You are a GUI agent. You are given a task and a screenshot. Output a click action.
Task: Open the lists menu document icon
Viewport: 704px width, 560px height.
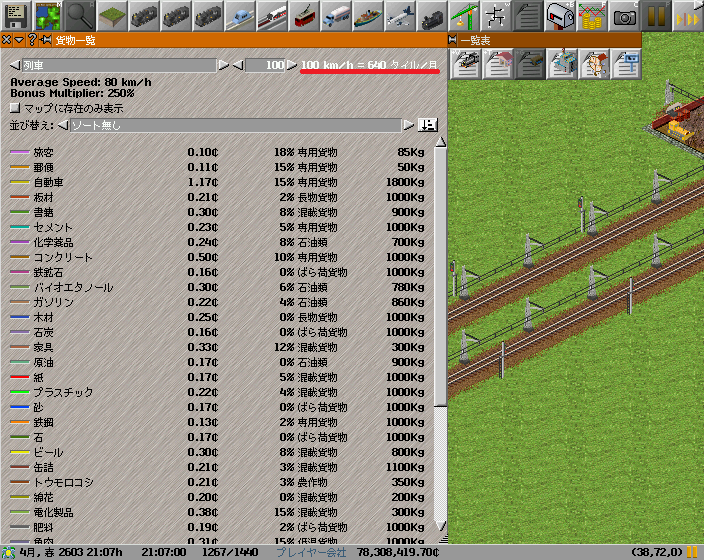coord(528,16)
